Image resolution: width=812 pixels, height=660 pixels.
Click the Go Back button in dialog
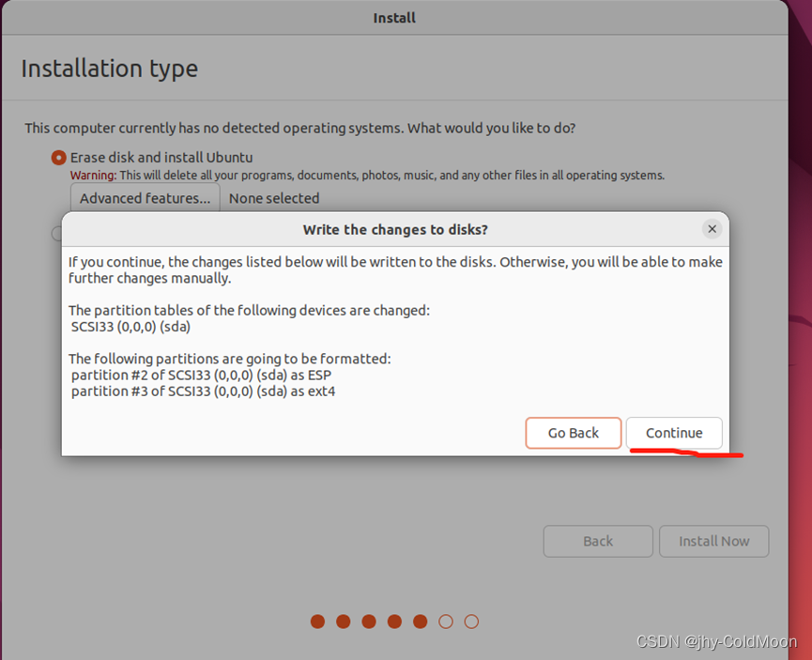click(x=573, y=433)
